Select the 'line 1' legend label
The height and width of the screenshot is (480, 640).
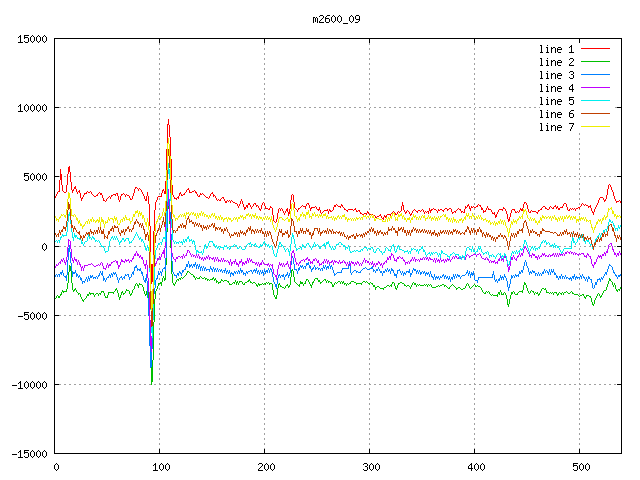(x=556, y=49)
